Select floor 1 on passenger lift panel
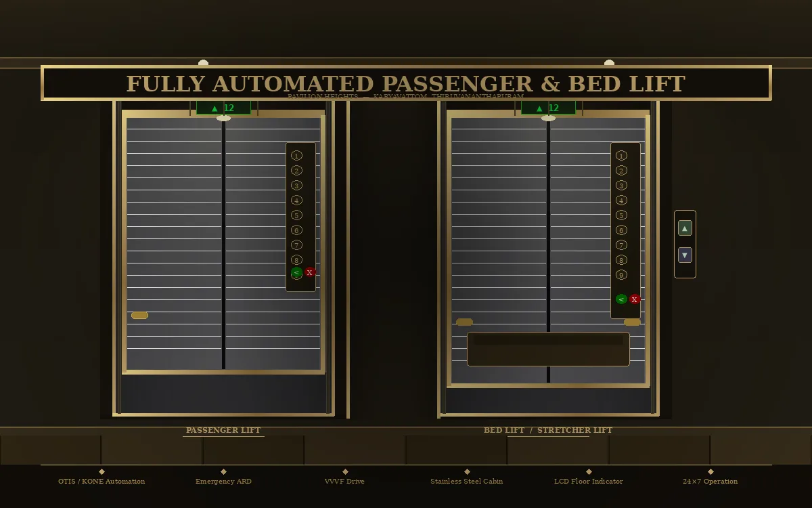This screenshot has width=812, height=508. pyautogui.click(x=296, y=156)
